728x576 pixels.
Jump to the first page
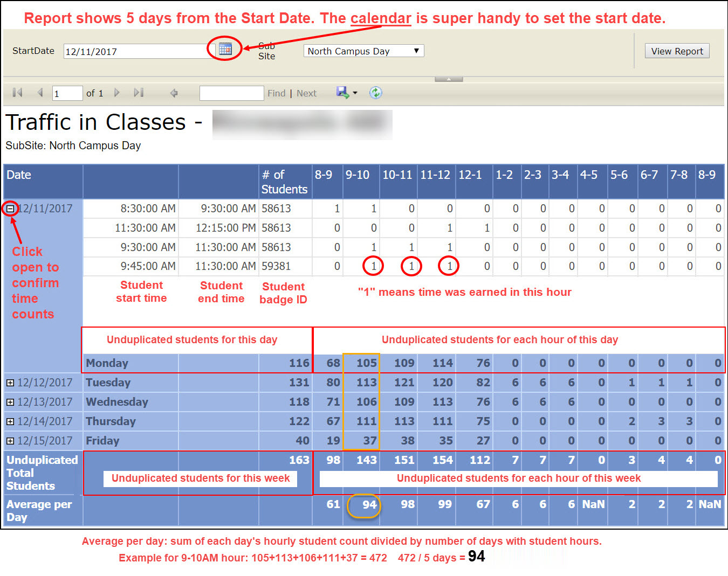coord(17,93)
